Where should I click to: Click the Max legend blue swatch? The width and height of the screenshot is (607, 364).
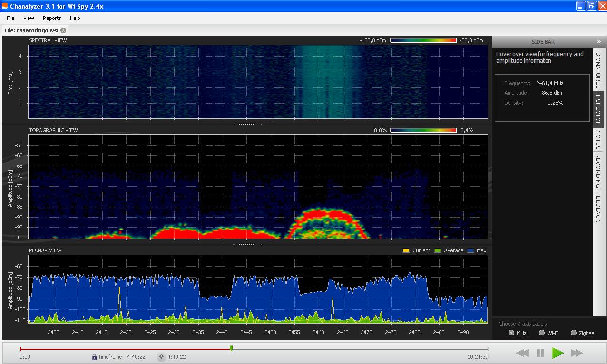471,250
